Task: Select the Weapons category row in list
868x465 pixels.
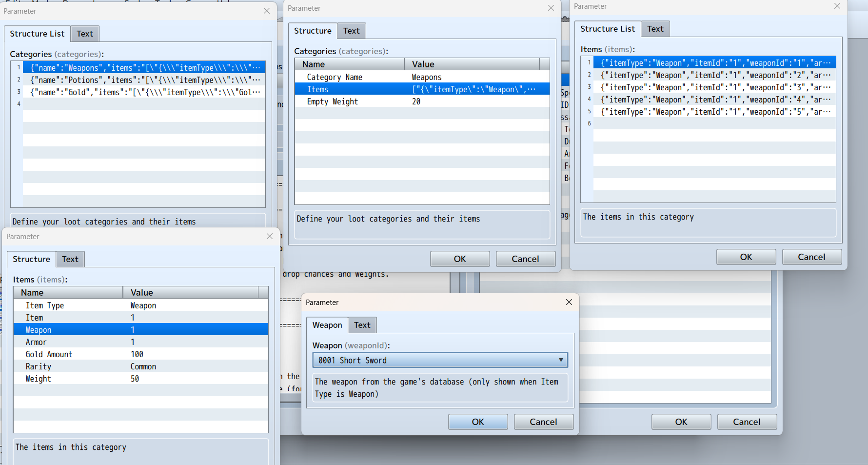Action: [x=144, y=67]
